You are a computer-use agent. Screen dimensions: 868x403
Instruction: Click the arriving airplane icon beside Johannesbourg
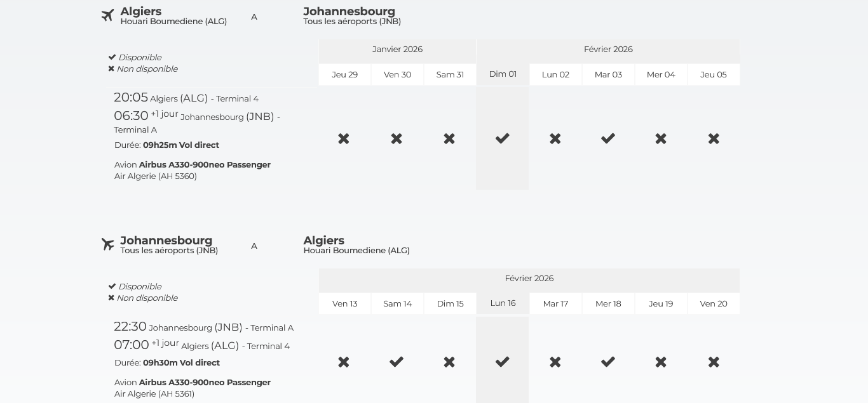[108, 244]
